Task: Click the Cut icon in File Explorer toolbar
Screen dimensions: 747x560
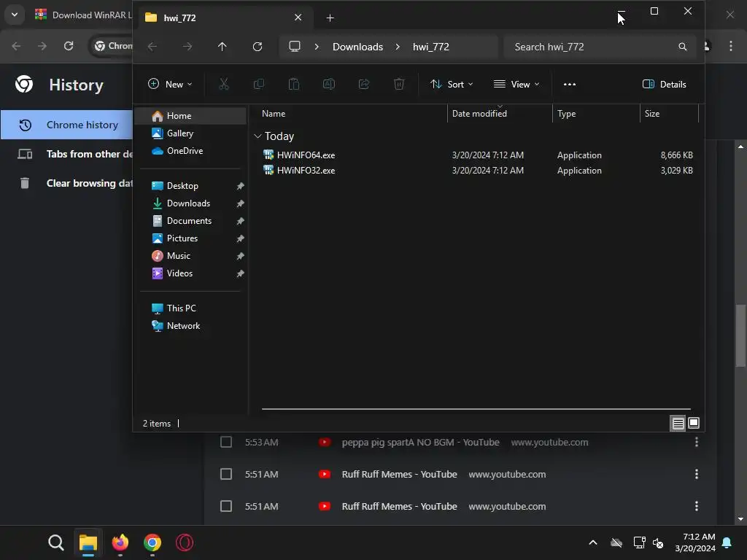Action: coord(223,85)
